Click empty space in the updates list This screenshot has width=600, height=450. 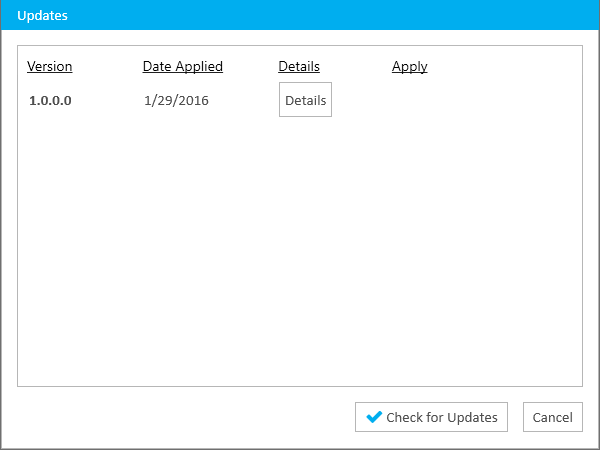[x=300, y=249]
